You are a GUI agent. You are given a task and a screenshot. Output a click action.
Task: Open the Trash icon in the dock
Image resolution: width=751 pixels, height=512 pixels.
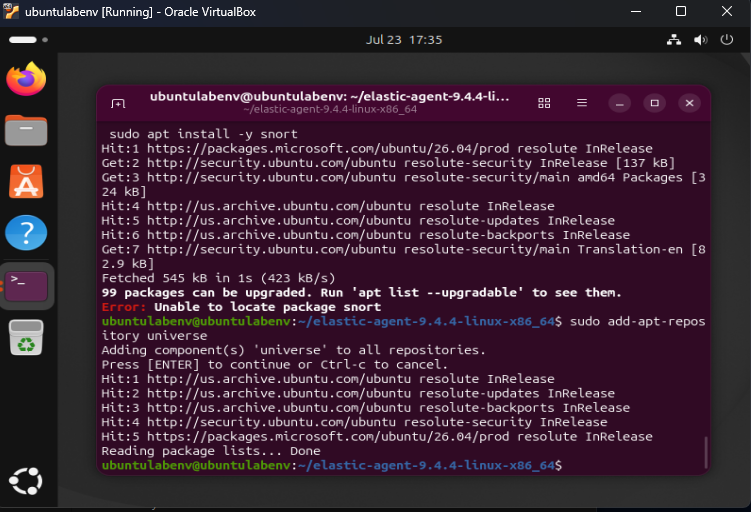(26, 338)
